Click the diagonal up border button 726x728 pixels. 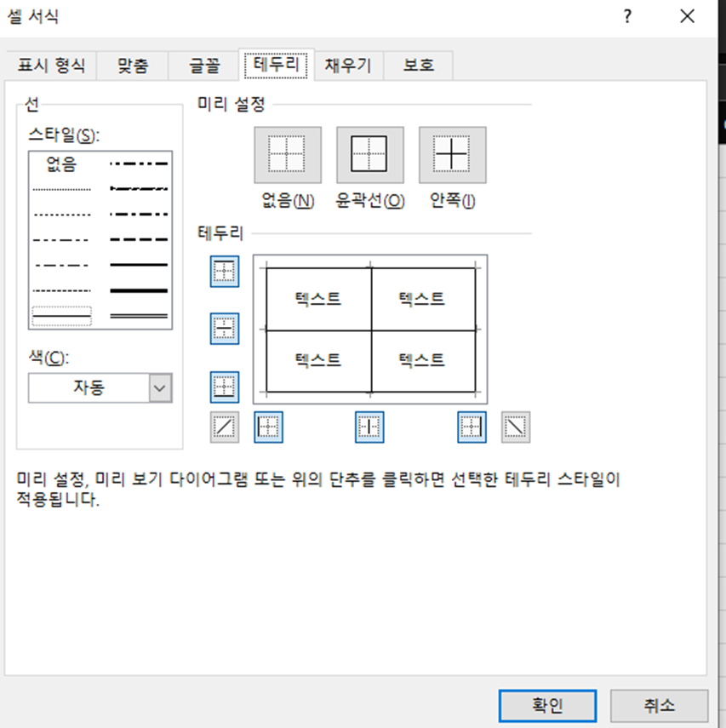click(225, 427)
